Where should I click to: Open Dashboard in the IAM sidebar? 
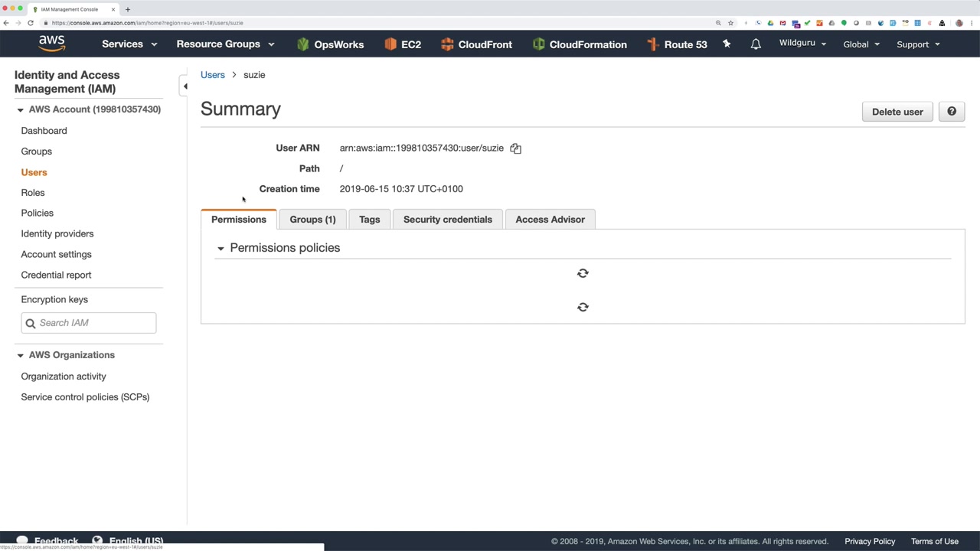(x=44, y=131)
